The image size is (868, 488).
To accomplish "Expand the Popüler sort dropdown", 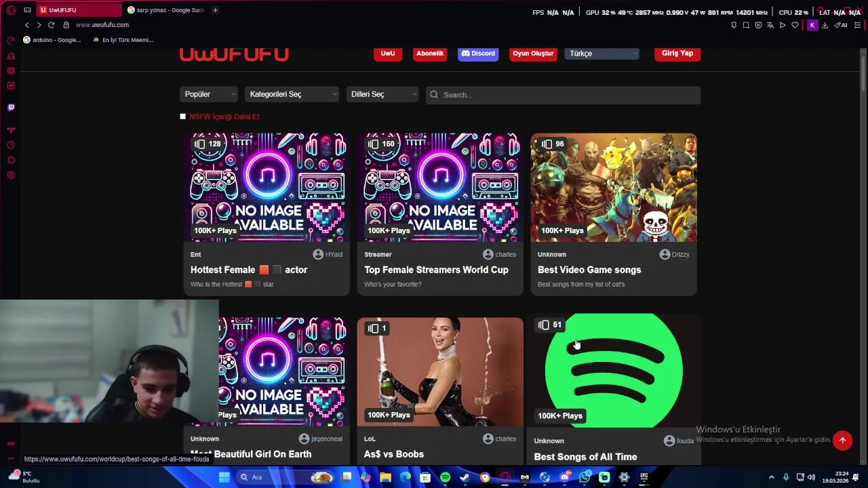I will click(209, 94).
